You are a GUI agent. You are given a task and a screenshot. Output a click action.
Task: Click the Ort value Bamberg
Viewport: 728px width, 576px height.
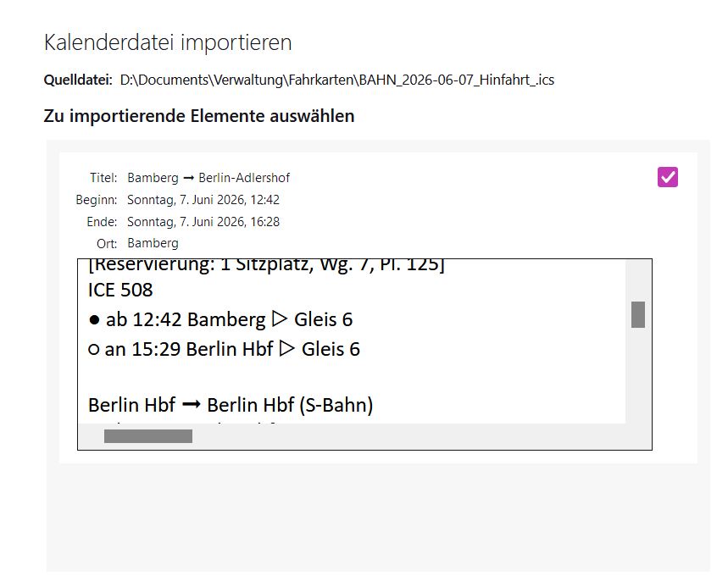[153, 243]
